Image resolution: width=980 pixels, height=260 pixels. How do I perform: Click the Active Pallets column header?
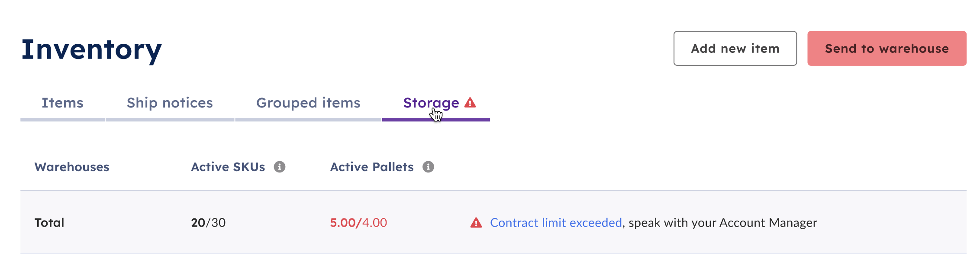372,167
